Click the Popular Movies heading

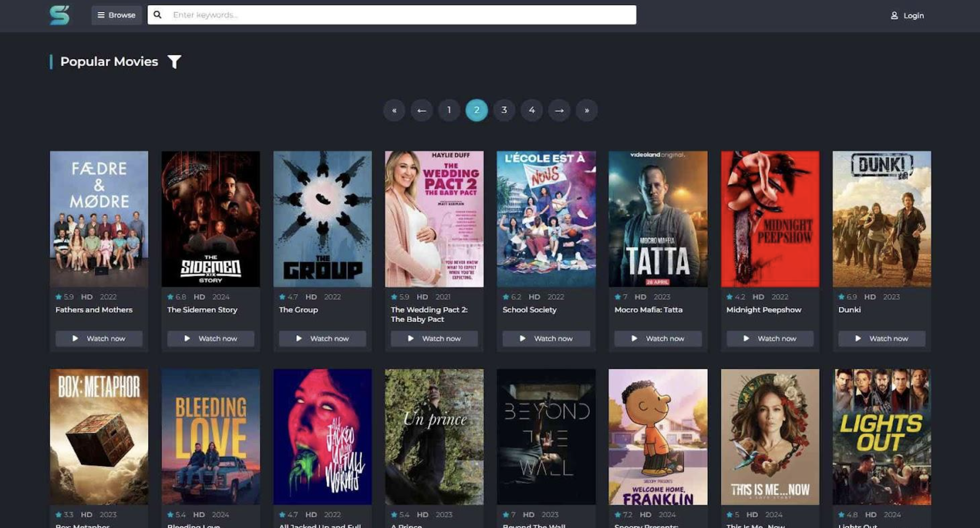coord(109,62)
